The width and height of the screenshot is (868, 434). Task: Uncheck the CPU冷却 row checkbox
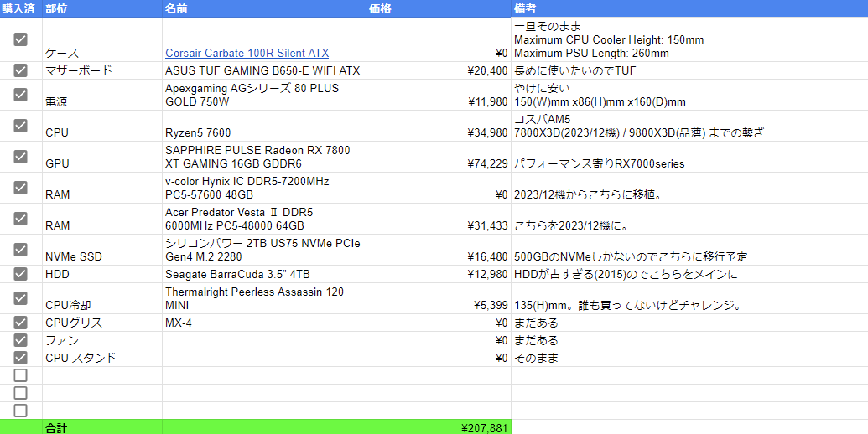pyautogui.click(x=20, y=298)
